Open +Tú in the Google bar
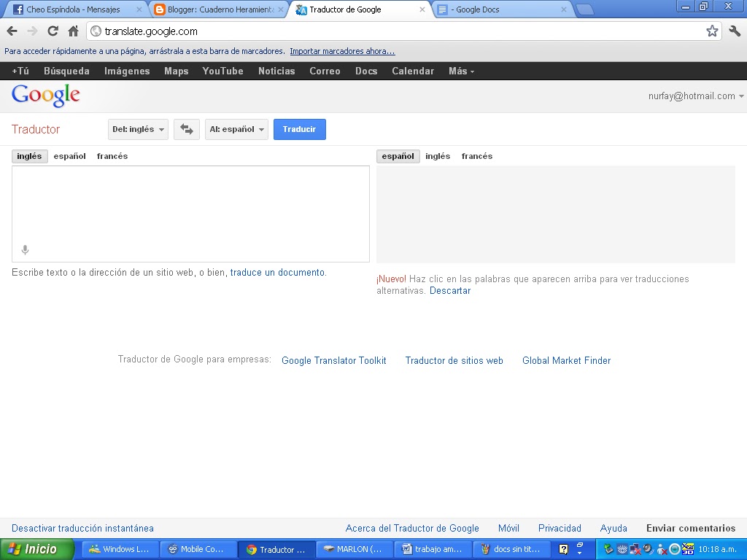Screen dimensions: 747x560 [20, 71]
